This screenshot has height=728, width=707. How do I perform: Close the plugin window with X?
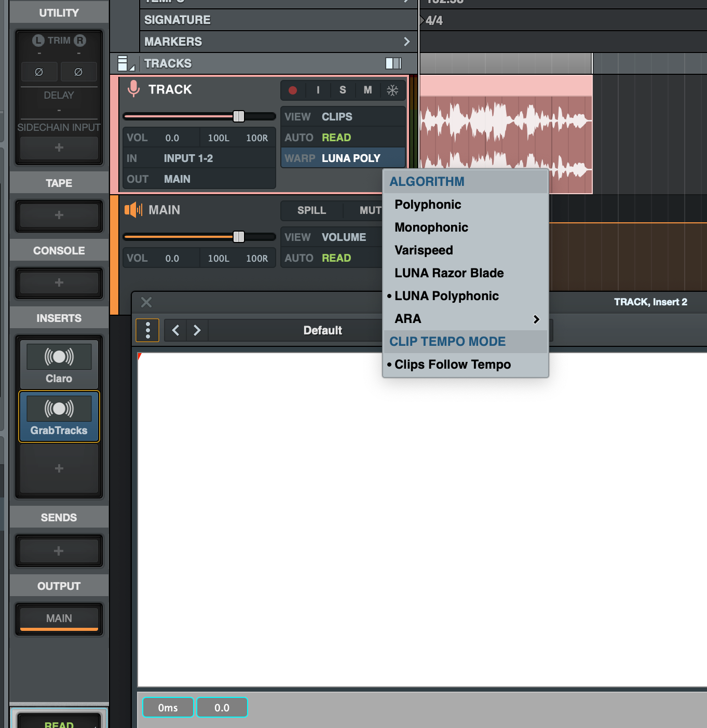[x=146, y=302]
